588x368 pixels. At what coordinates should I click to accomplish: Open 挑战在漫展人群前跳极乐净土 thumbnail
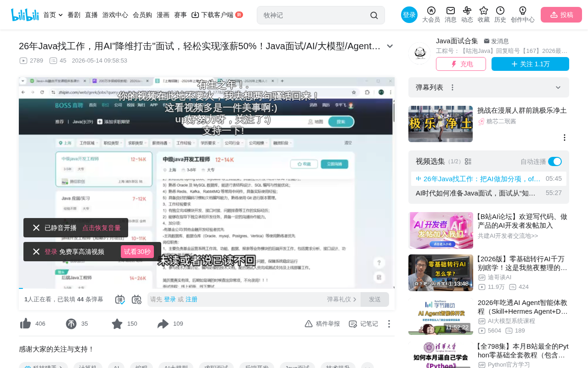441,124
